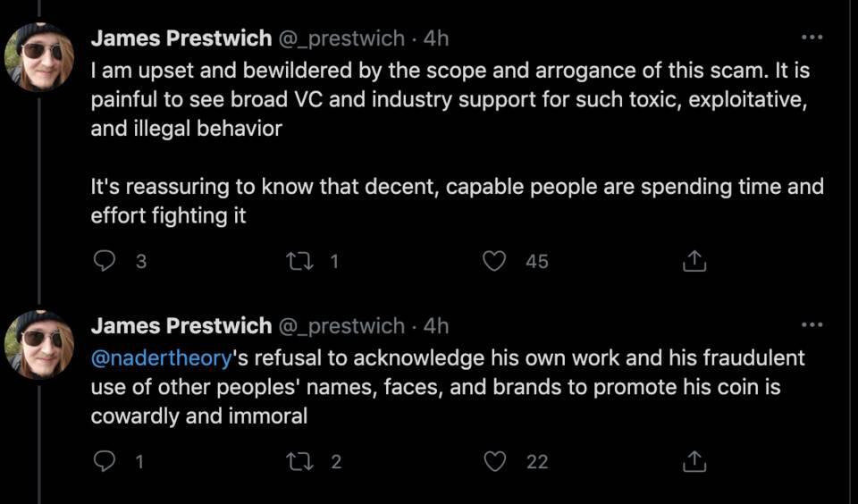Share the 'upset and bewildered' tweet
Image resolution: width=858 pixels, height=504 pixels.
[x=694, y=261]
